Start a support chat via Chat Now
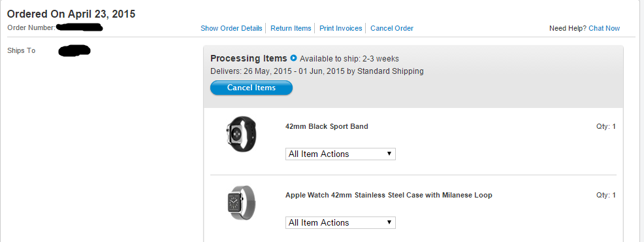The width and height of the screenshot is (644, 242). (x=604, y=28)
